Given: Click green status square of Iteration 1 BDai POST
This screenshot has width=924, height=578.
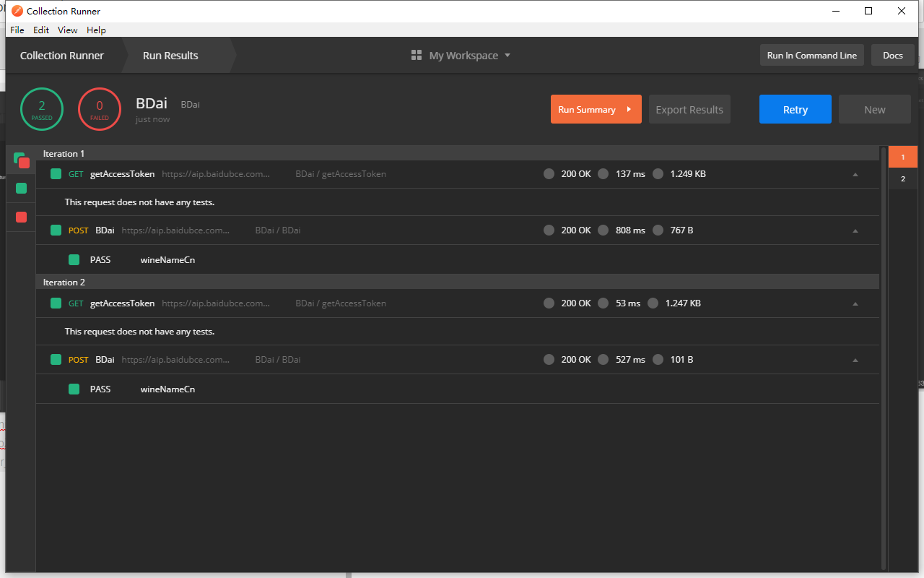Looking at the screenshot, I should 56,230.
